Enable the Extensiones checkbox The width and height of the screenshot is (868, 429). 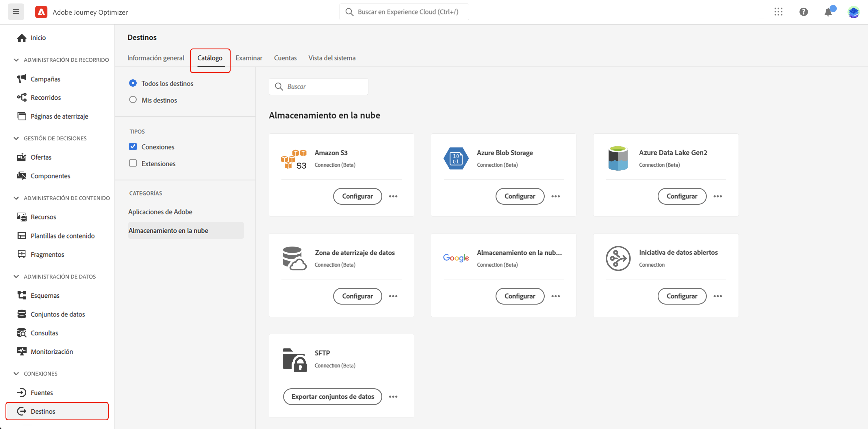[133, 163]
